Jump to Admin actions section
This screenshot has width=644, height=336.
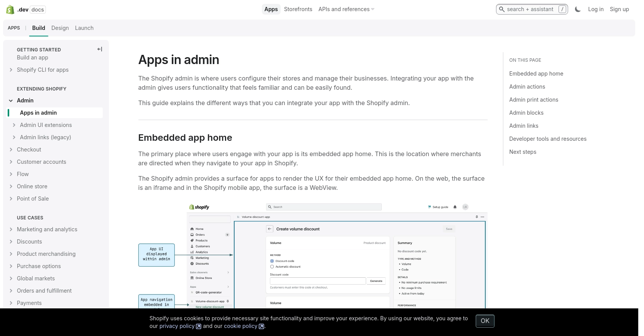click(x=527, y=87)
